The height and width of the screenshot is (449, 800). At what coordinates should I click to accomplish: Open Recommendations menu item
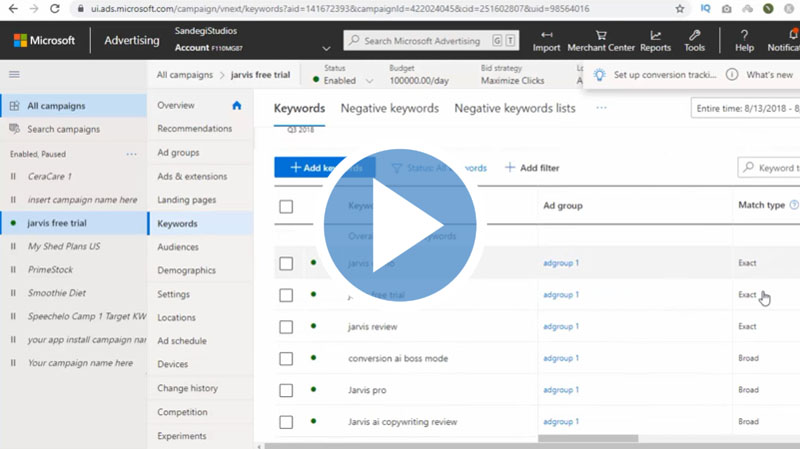[x=194, y=129]
